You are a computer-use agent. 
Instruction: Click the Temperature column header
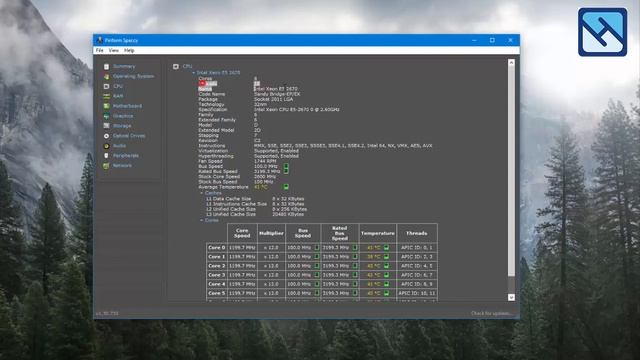coord(378,233)
